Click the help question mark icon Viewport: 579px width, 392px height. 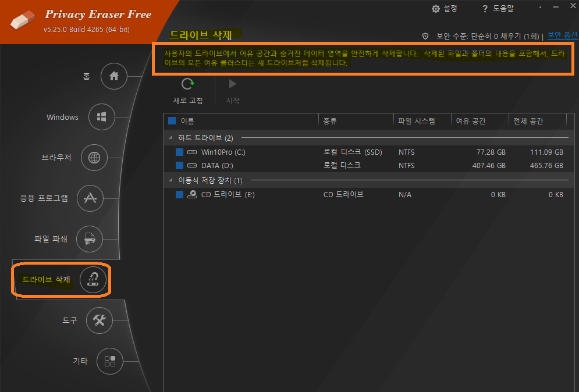pyautogui.click(x=485, y=9)
